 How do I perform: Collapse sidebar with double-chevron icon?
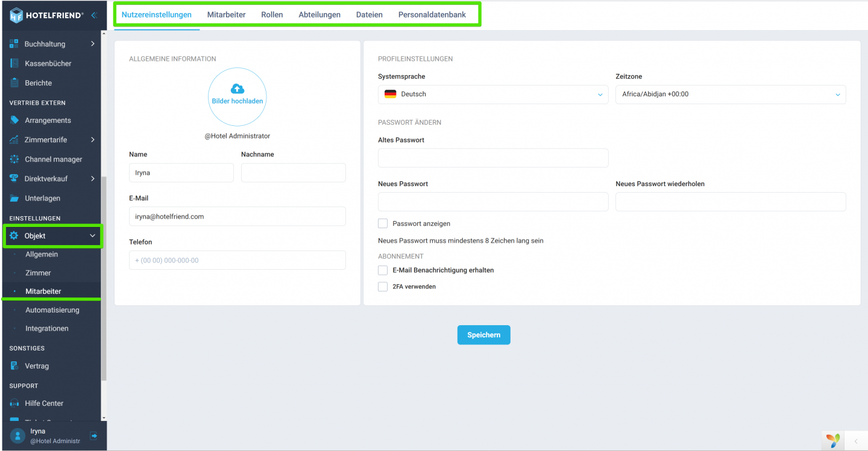click(x=94, y=16)
